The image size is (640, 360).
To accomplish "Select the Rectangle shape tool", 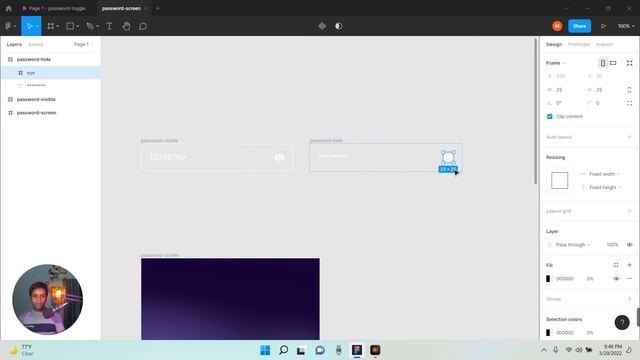I will click(70, 26).
